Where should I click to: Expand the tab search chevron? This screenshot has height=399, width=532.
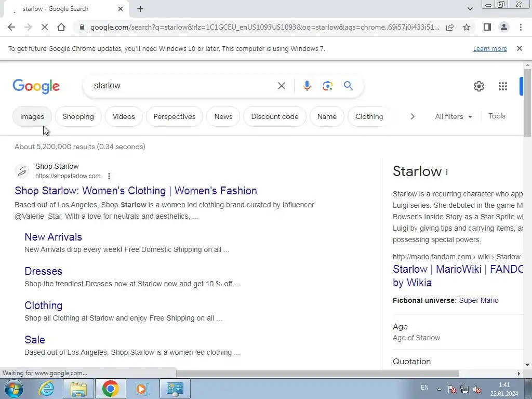click(x=470, y=9)
